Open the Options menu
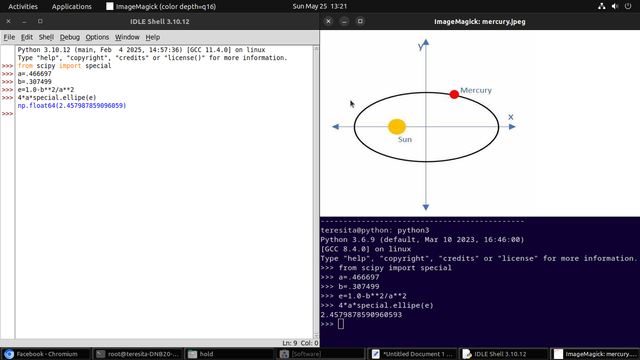The height and width of the screenshot is (360, 640). click(x=97, y=37)
